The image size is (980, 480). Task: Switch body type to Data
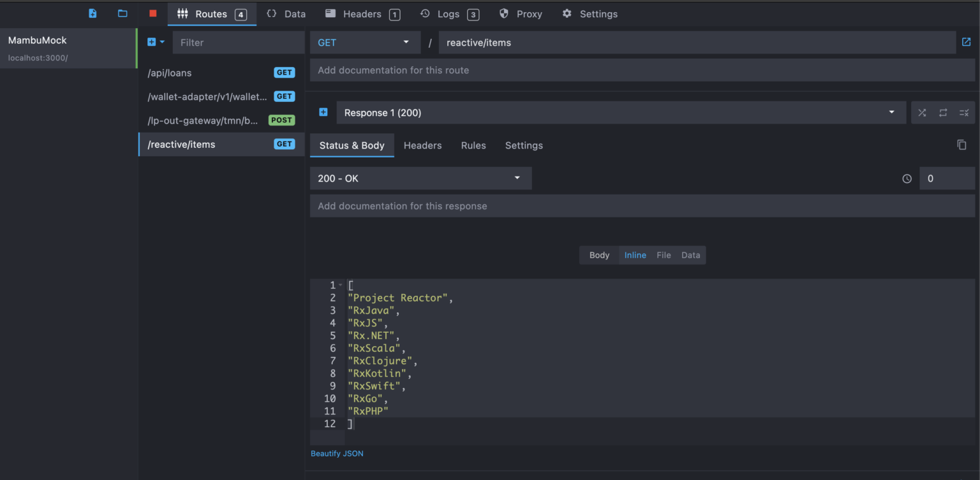(x=690, y=255)
